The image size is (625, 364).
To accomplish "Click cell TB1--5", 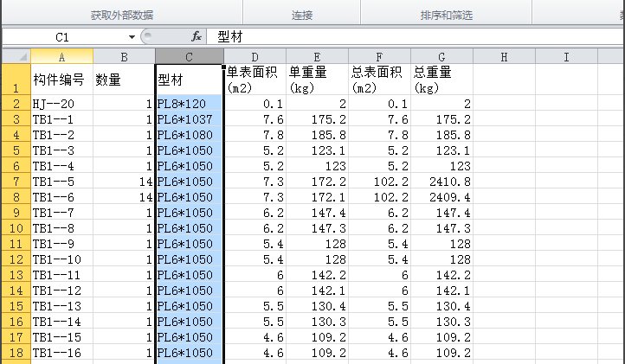I will (61, 182).
